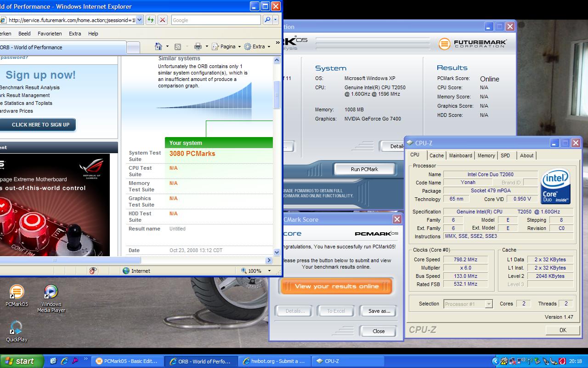This screenshot has height=368, width=588.
Task: Click the popup blocker icon in IE status bar
Action: point(93,270)
